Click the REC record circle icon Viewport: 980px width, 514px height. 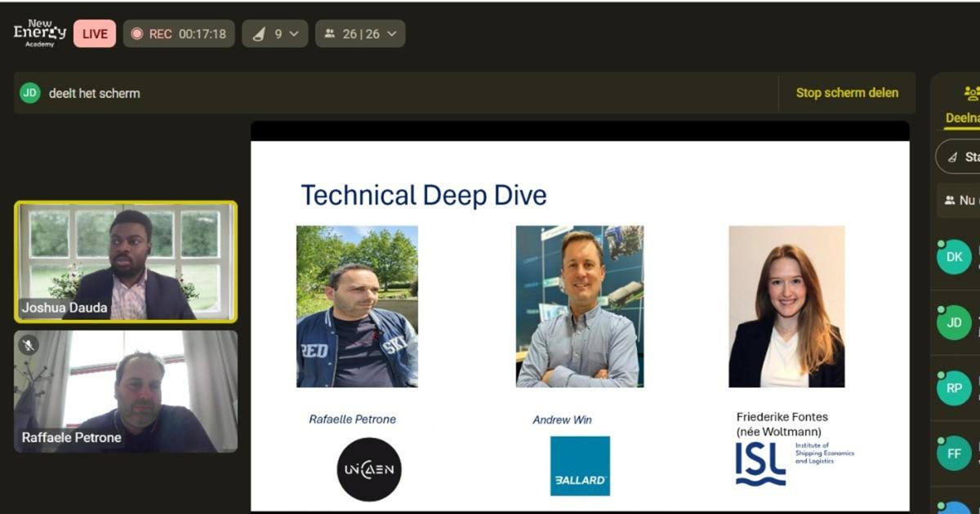click(137, 33)
